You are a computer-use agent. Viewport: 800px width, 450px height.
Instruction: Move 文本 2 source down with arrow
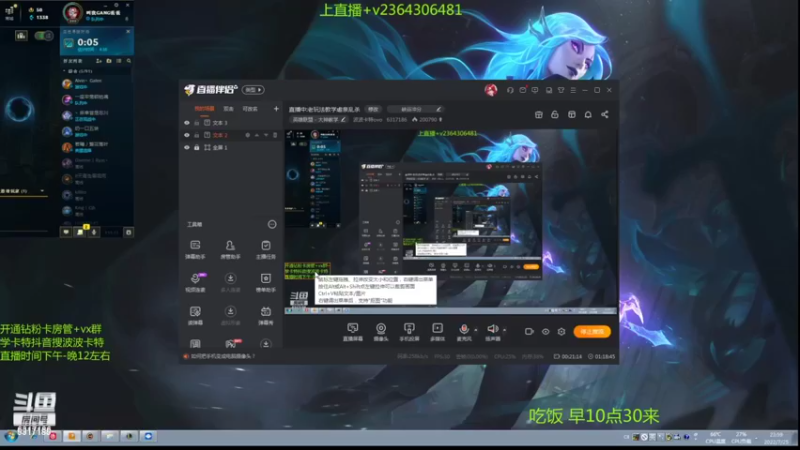(x=266, y=135)
